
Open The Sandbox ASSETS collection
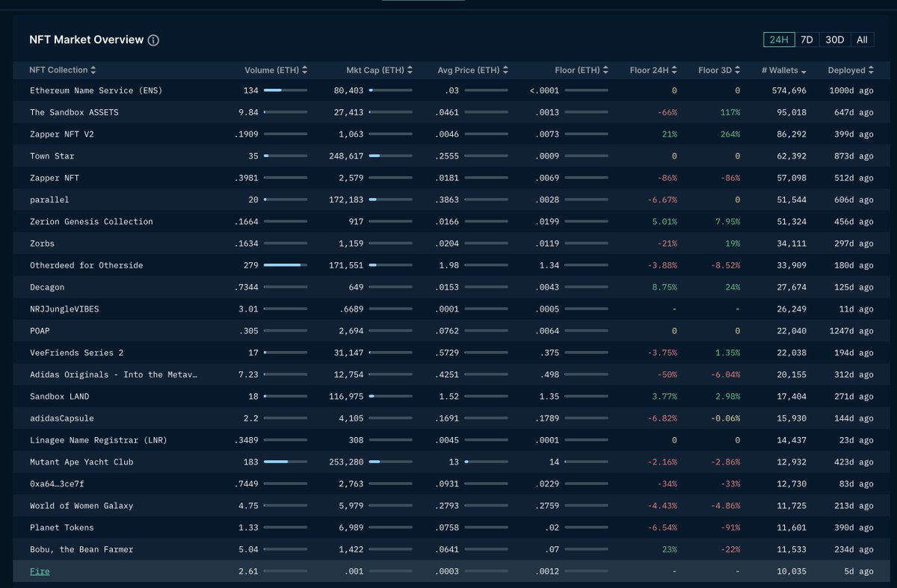[x=74, y=112]
